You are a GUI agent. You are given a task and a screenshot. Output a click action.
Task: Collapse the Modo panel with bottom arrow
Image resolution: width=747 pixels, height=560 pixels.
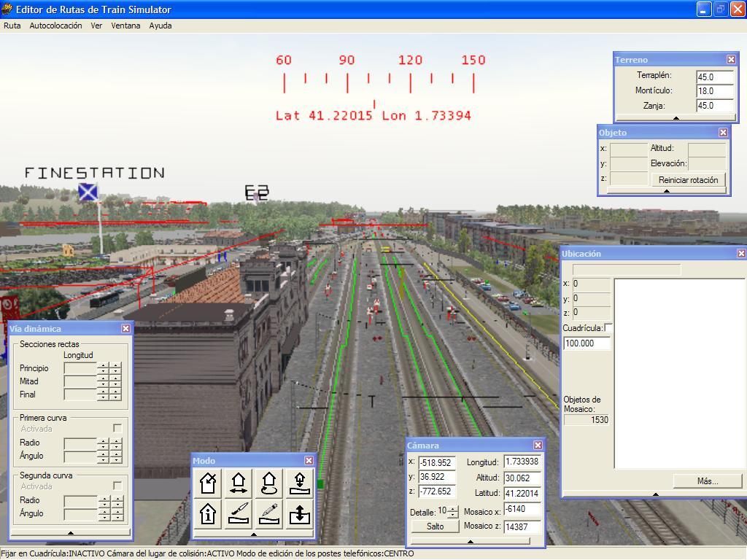point(253,534)
